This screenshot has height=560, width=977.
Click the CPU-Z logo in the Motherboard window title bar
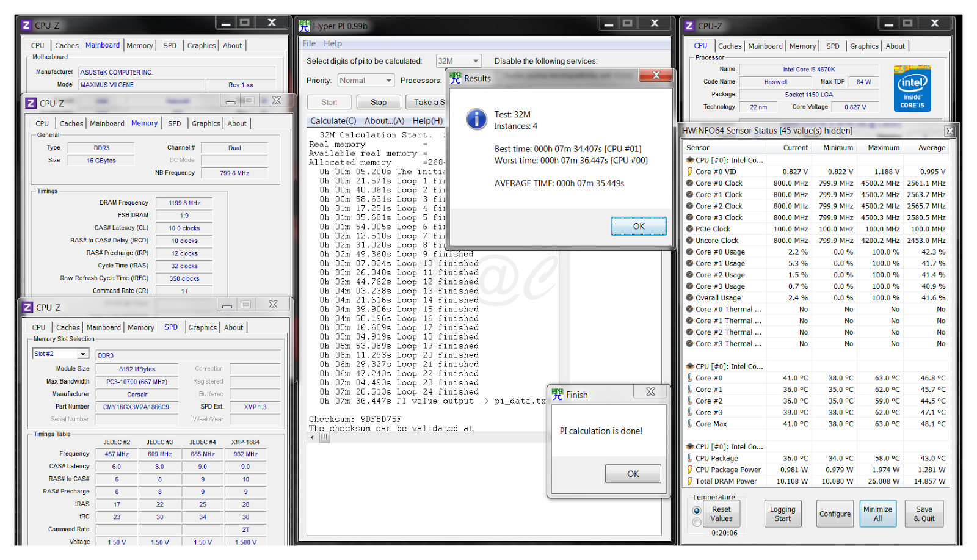coord(26,25)
